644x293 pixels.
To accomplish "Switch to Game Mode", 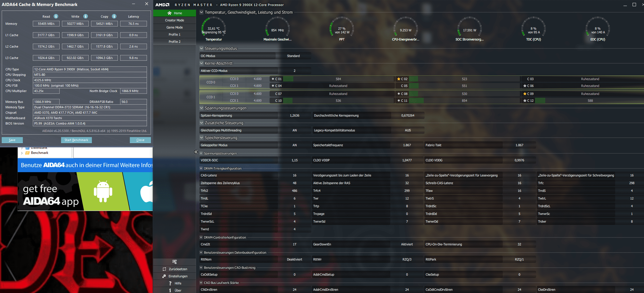I will [x=175, y=27].
